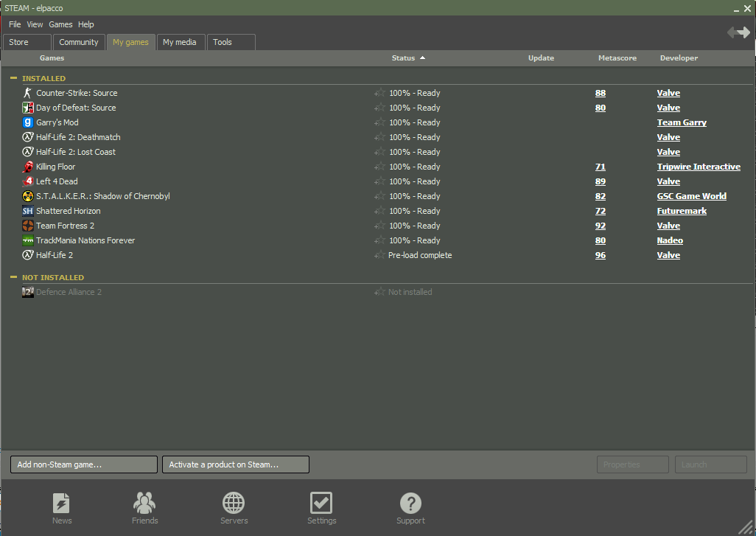Toggle favorite star for Team Fortress 2
Viewport: 756px width, 536px height.
coord(380,226)
